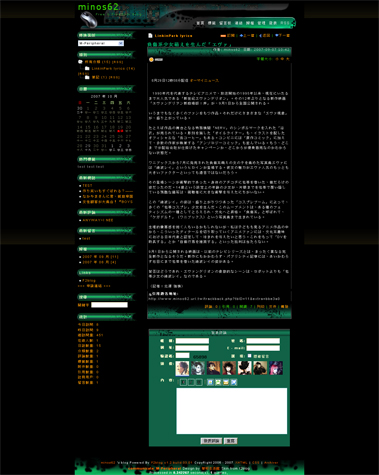
Task: Click the back arrow icon in entry navigation
Action: 260,35
